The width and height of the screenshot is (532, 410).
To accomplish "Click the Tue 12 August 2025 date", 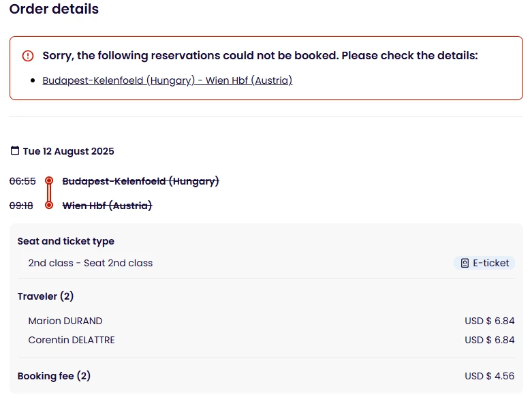I will point(69,151).
